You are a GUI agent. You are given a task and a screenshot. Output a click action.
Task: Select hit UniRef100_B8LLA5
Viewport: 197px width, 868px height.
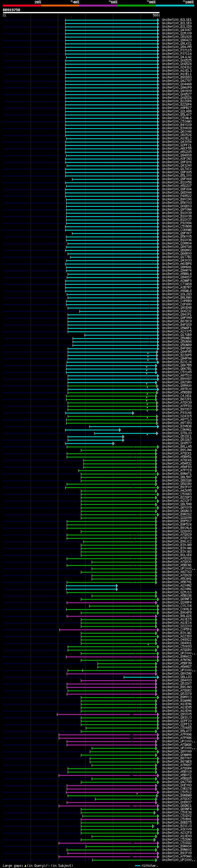(x=176, y=446)
